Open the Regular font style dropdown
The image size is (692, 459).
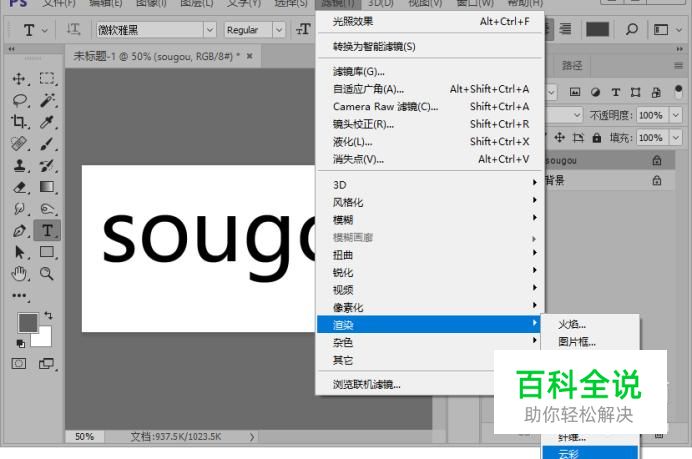tap(279, 30)
